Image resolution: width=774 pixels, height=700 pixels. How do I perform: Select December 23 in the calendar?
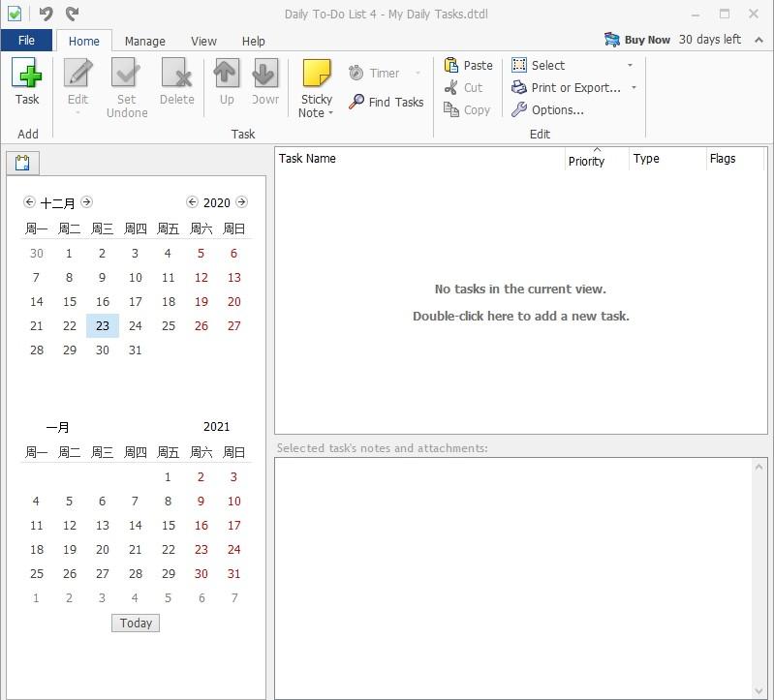coord(103,325)
